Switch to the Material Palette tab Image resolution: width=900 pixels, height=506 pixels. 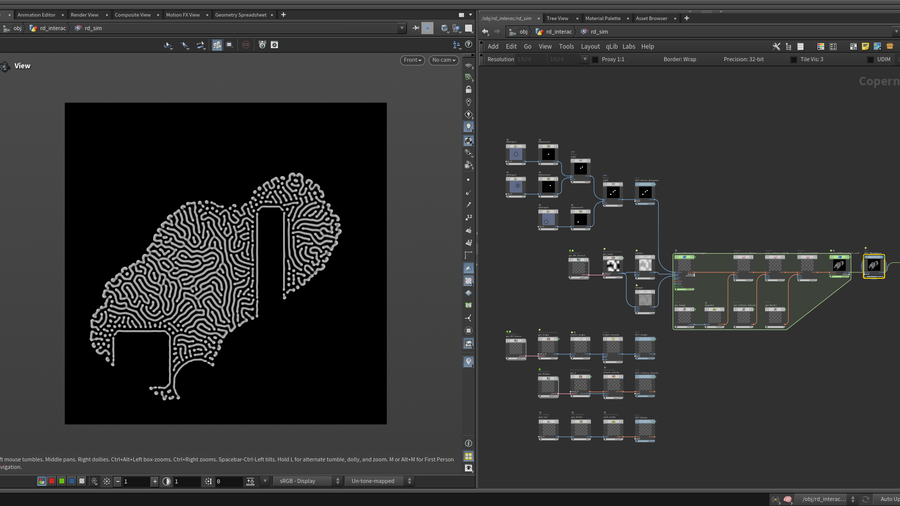tap(602, 18)
